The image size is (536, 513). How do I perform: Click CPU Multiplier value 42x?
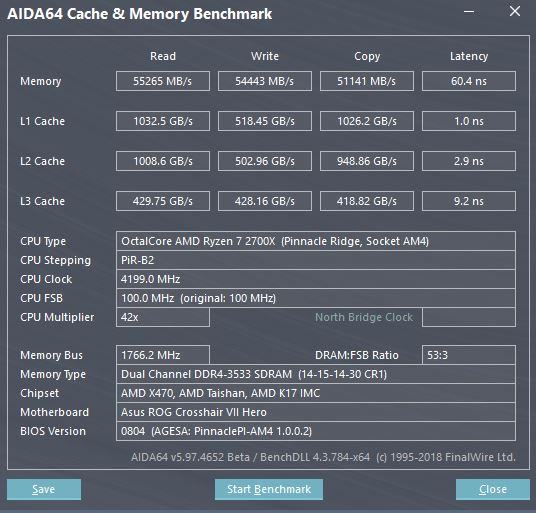[x=163, y=317]
